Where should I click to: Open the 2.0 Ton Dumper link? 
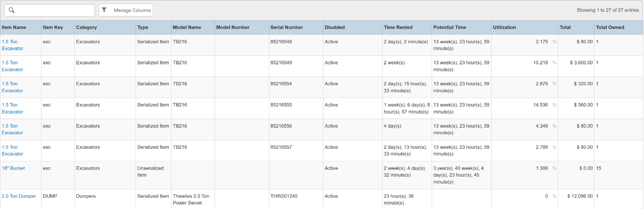(19, 196)
